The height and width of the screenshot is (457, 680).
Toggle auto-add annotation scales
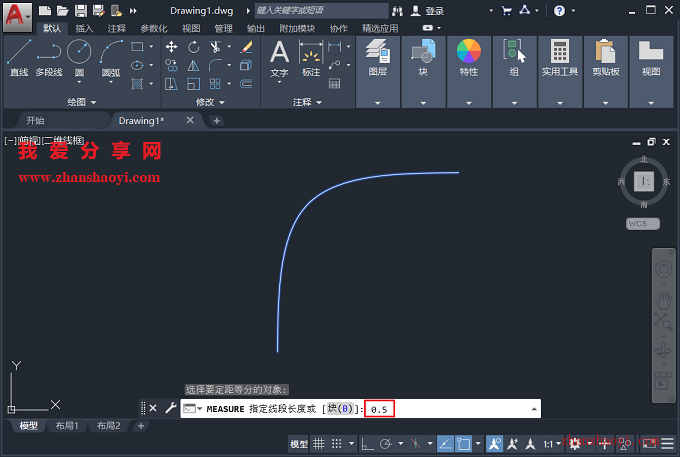[512, 444]
